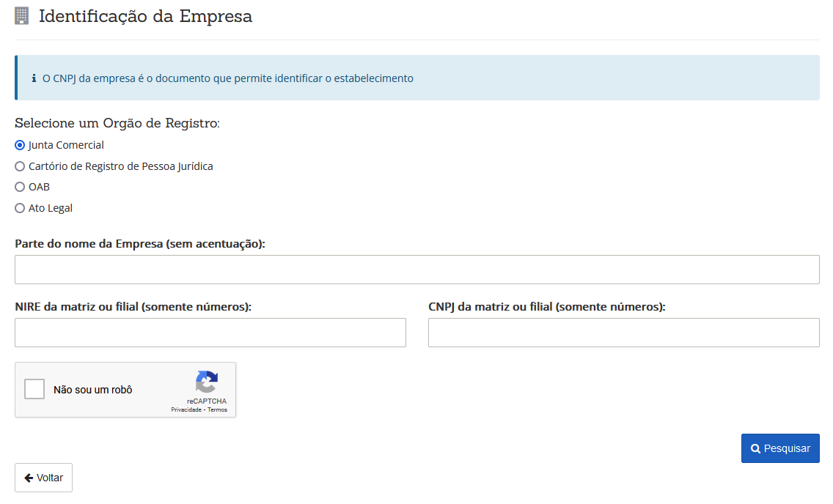
Task: Open the reCAPTCHA Privacidade link
Action: 186,410
